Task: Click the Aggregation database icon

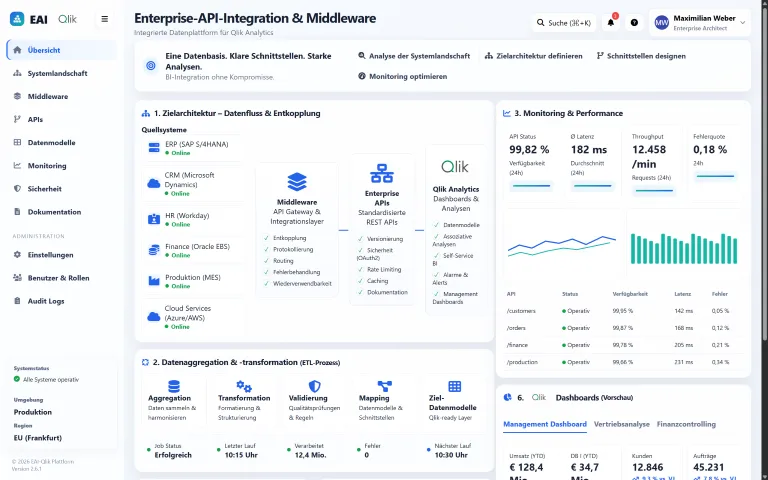Action: pos(174,386)
